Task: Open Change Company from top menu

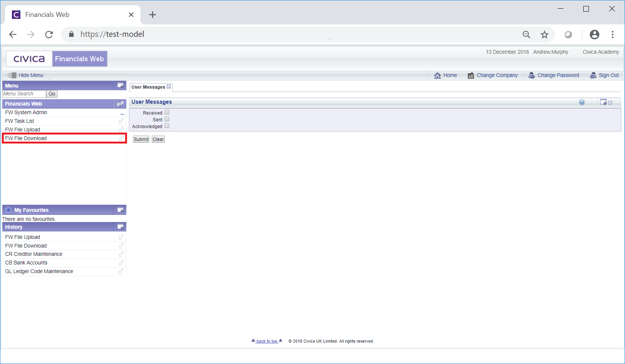Action: point(493,75)
